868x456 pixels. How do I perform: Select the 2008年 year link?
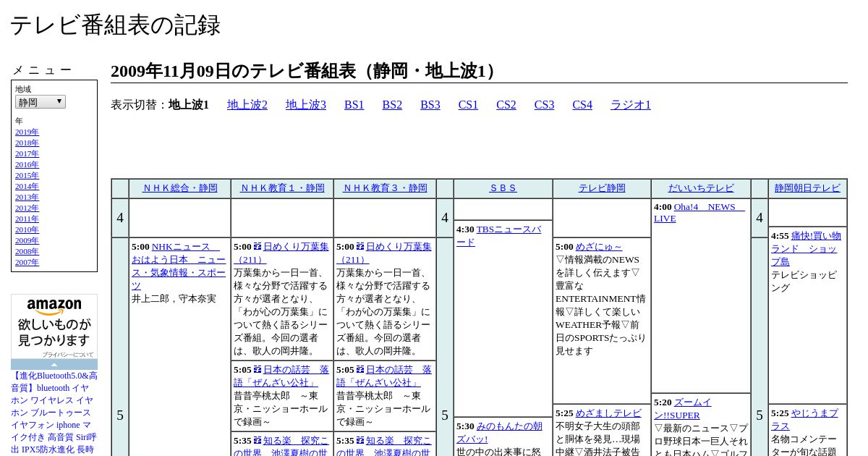27,252
